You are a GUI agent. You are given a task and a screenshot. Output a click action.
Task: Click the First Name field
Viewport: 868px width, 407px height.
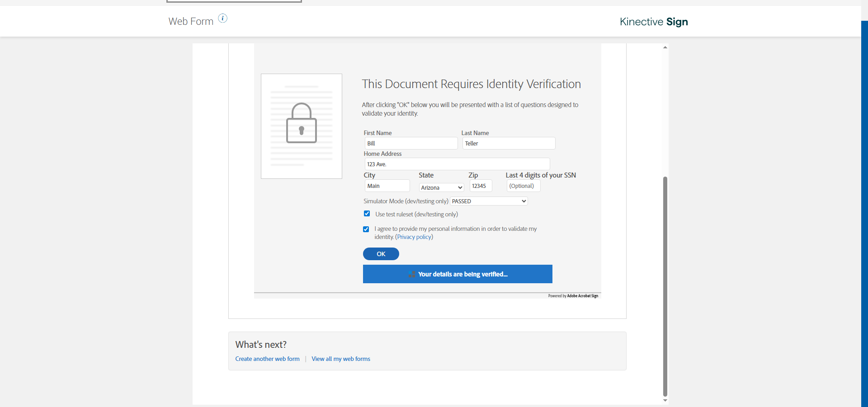[411, 143]
